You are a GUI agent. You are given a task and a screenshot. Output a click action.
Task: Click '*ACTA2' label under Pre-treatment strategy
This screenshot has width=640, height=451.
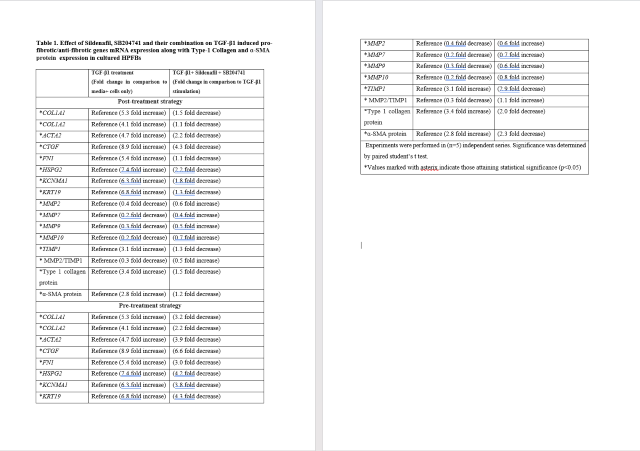(x=50, y=340)
